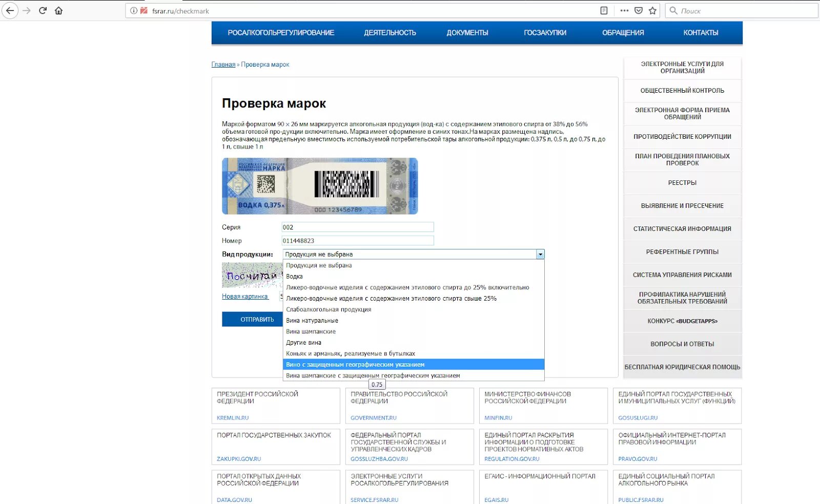820x504 pixels.
Task: Choose Слабоалкогольная продукция option
Action: click(x=414, y=309)
